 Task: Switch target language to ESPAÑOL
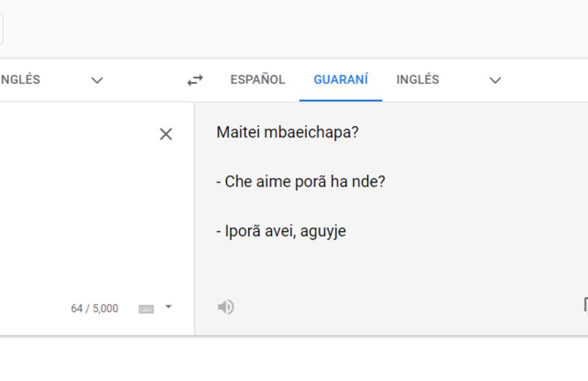coord(257,79)
